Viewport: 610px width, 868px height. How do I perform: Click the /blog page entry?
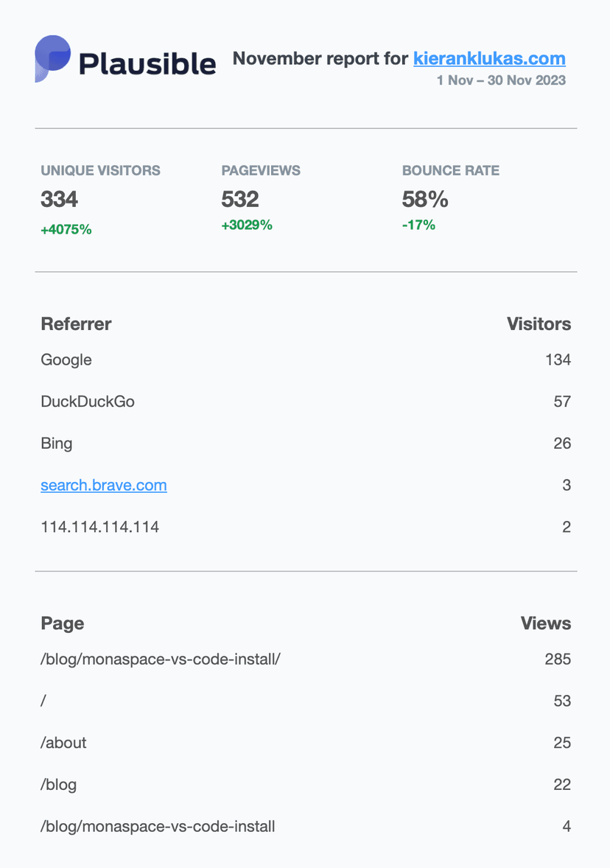pos(59,785)
